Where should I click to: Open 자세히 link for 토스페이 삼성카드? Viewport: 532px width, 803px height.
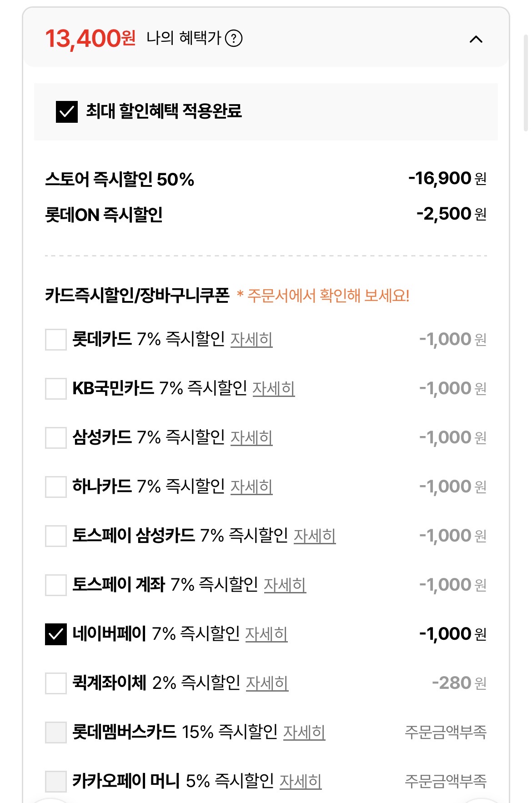(314, 536)
